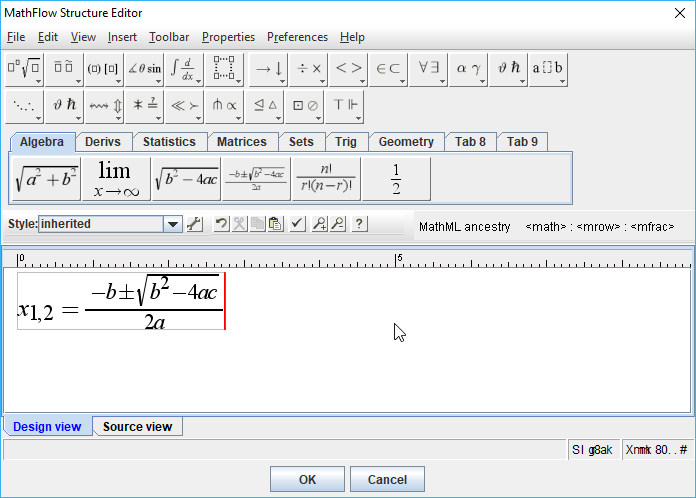Screen dimensions: 696x498
Task: Switch to the Derivs tab
Action: (x=103, y=142)
